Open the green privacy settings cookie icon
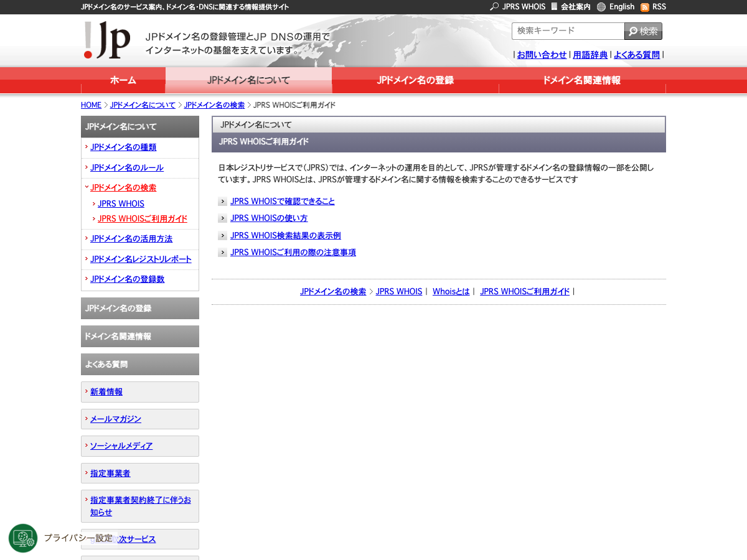Screen dimensions: 747x560 (x=23, y=538)
